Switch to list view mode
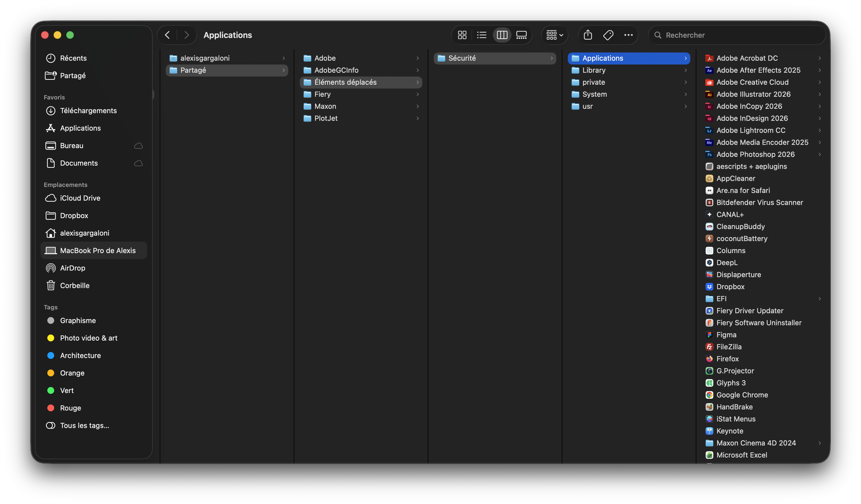Viewport: 861px width, 504px height. (x=482, y=35)
